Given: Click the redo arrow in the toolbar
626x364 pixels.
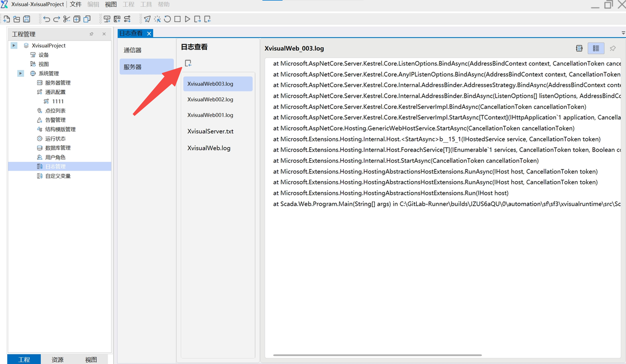Looking at the screenshot, I should coord(57,19).
